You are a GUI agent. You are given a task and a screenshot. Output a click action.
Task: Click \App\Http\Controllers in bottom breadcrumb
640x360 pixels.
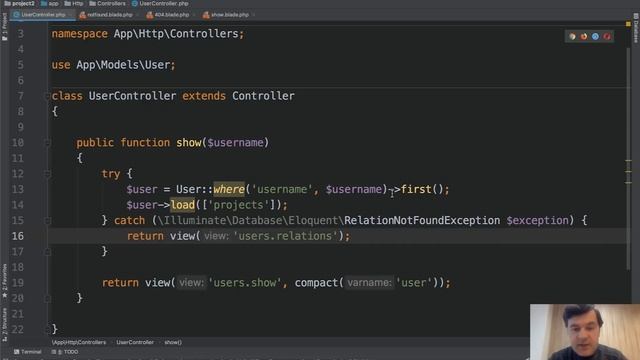click(79, 342)
